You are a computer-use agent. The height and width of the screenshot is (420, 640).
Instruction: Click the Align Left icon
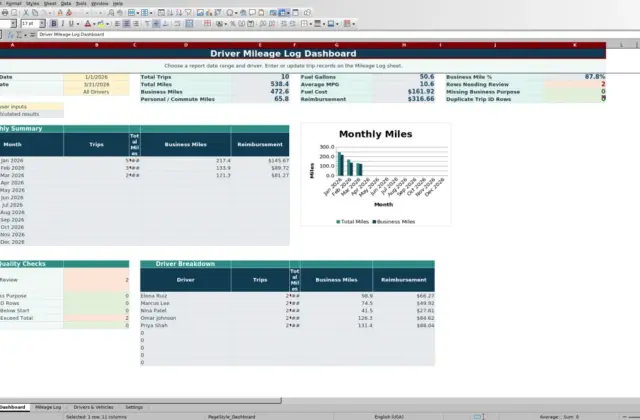(117, 24)
